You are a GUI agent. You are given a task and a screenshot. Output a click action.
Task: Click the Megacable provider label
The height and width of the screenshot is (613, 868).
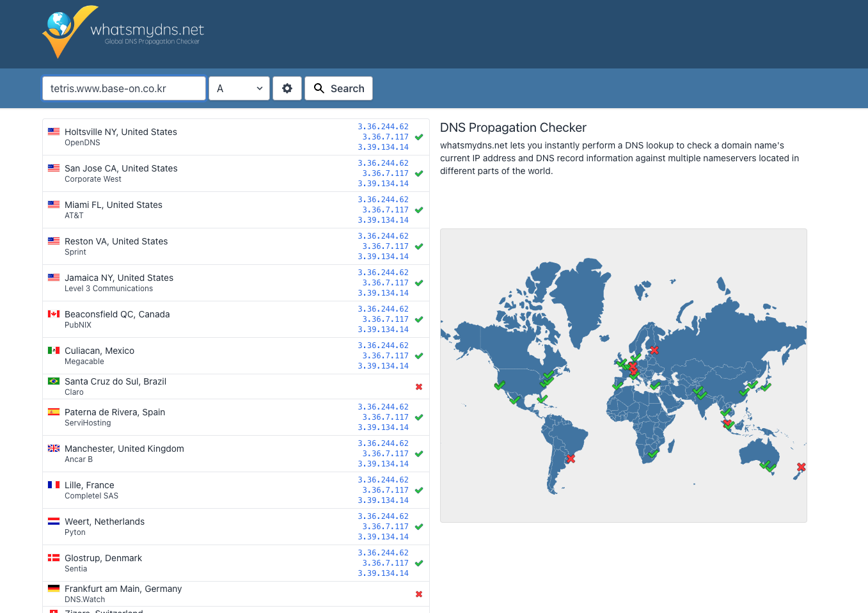(84, 362)
